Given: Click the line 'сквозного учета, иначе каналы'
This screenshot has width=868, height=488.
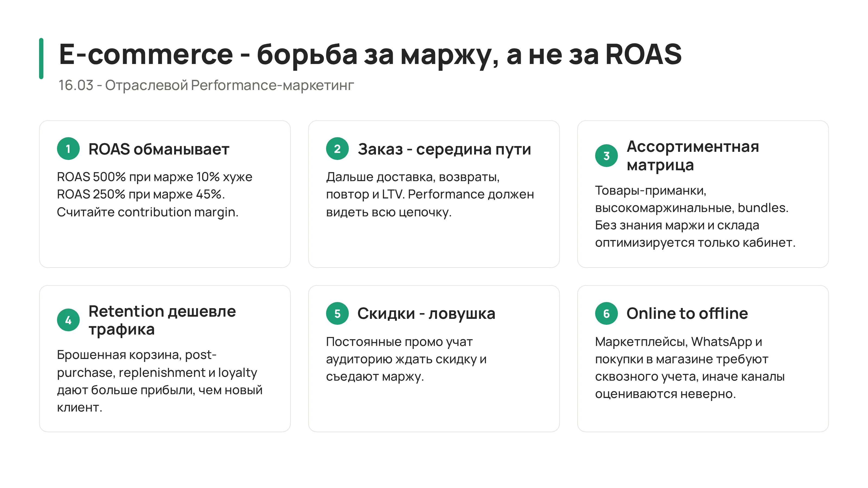Looking at the screenshot, I should tap(690, 377).
